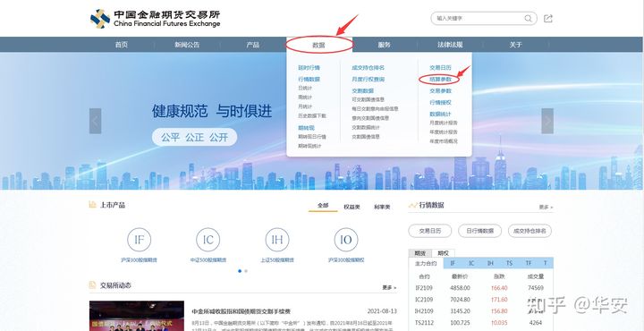Screen dimensions: 644x331
Task: Open the IO 沪深300股指期权 product icon
Action: 346,240
